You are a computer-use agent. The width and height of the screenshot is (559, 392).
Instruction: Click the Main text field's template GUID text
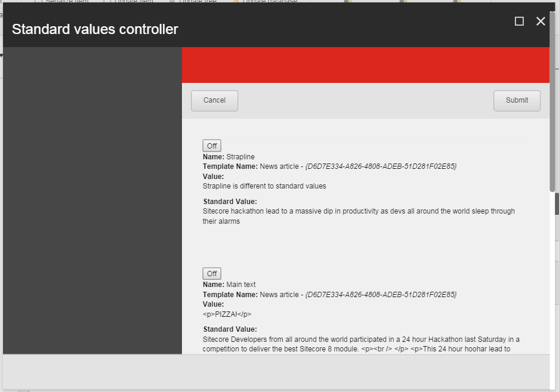(381, 294)
